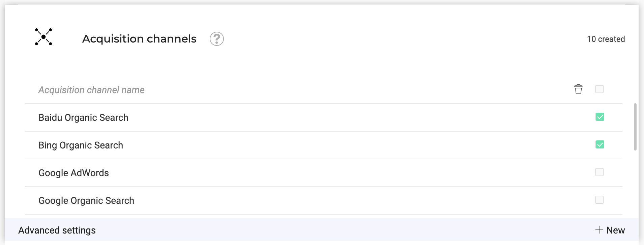Click the plus icon beside New
644x245 pixels.
point(599,230)
